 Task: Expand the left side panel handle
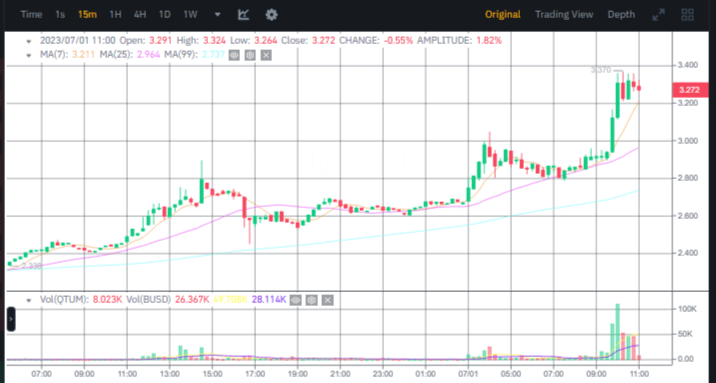click(x=11, y=319)
